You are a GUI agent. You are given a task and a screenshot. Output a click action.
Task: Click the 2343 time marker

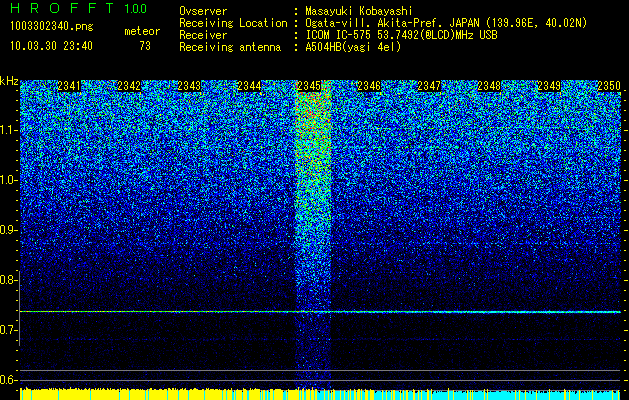coord(189,86)
